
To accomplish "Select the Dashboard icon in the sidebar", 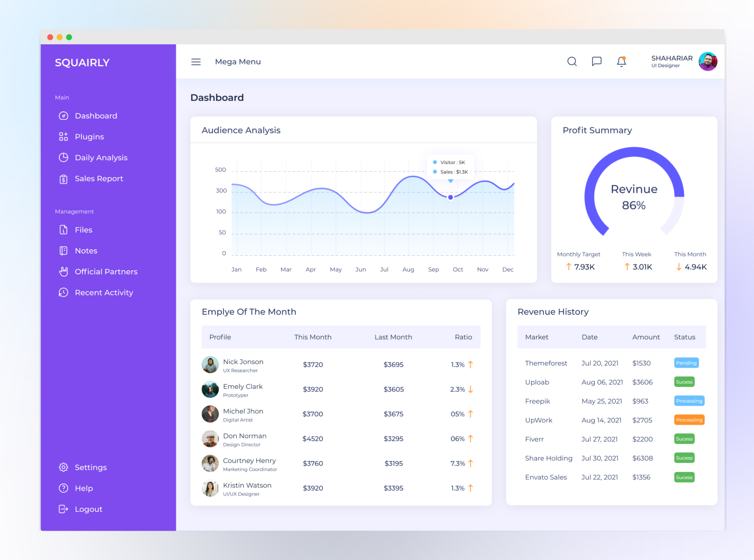I will coord(64,115).
